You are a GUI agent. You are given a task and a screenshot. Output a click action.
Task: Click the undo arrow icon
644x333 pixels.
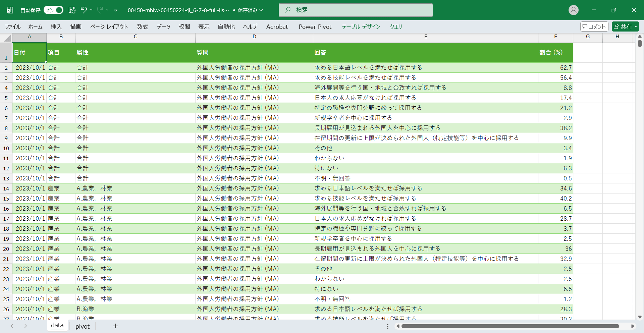tap(84, 10)
